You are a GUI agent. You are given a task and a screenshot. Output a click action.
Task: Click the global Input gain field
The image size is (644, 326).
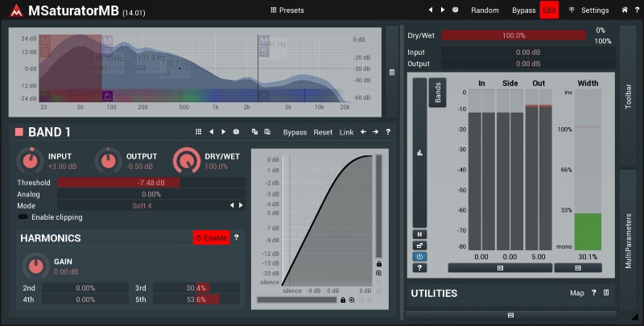pos(527,52)
